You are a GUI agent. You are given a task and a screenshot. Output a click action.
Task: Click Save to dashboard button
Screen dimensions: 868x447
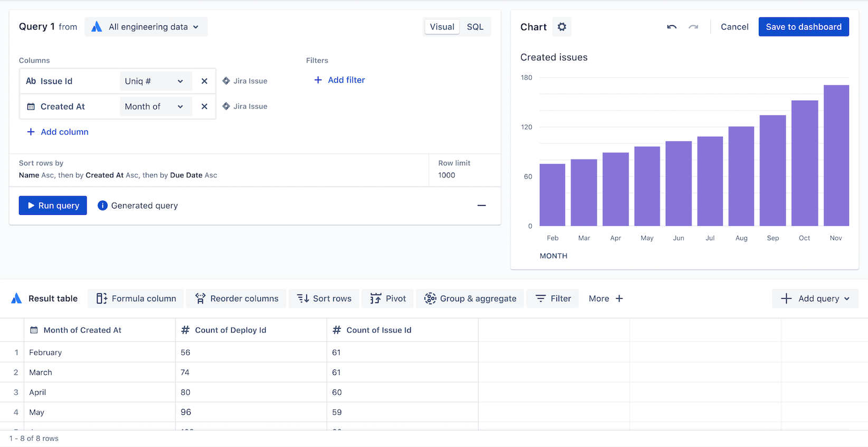click(804, 27)
